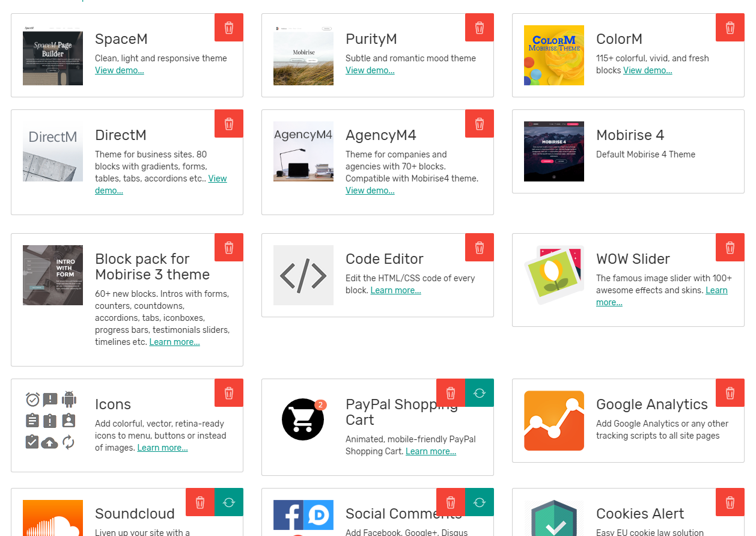Viewport: 756px width, 536px height.
Task: Delete the Code Editor extension
Action: pos(480,248)
